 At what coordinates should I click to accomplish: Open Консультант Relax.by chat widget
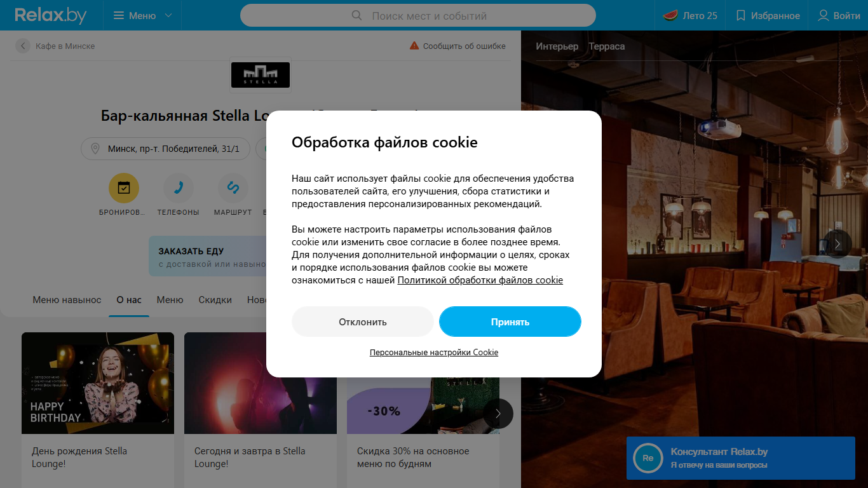coord(741,458)
